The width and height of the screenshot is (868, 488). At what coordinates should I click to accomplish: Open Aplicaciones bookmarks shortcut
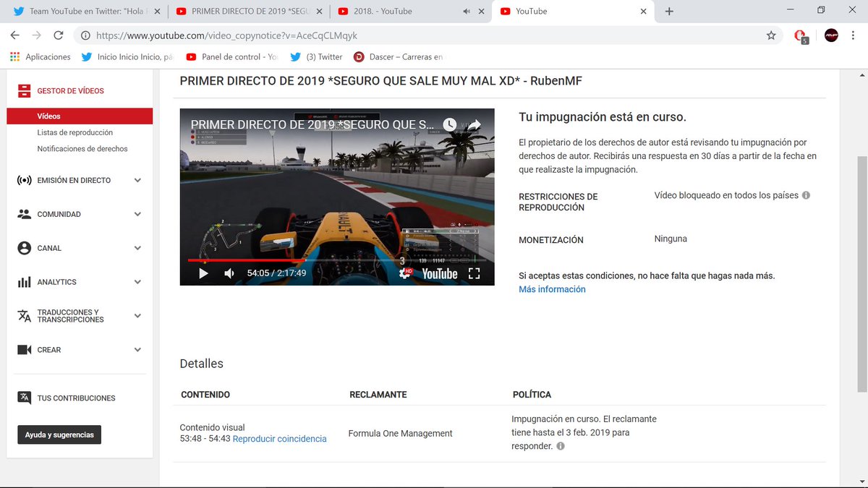(41, 56)
